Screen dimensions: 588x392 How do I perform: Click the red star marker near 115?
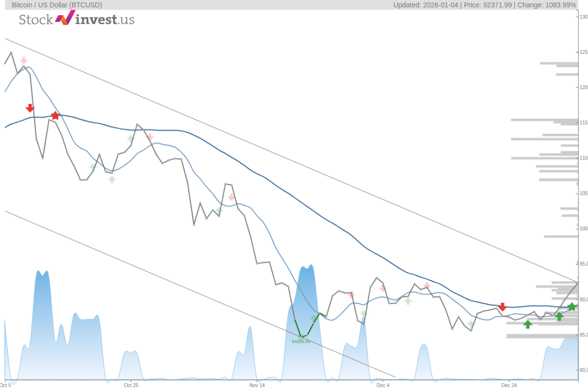tap(55, 115)
